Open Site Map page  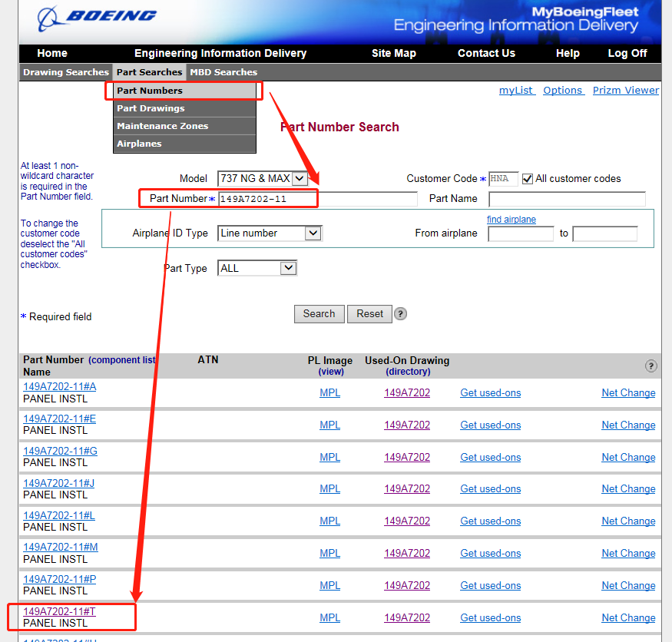click(x=394, y=53)
